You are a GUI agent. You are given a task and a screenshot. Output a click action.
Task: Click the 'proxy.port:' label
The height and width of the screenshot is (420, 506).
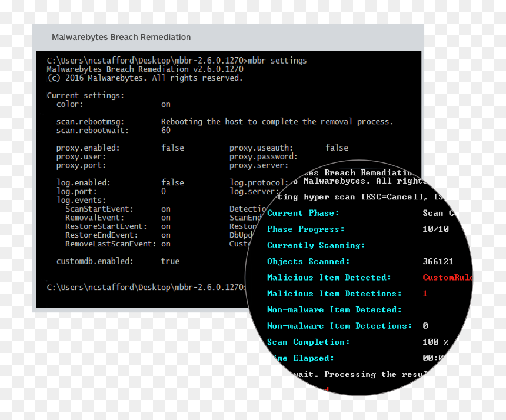click(x=81, y=165)
